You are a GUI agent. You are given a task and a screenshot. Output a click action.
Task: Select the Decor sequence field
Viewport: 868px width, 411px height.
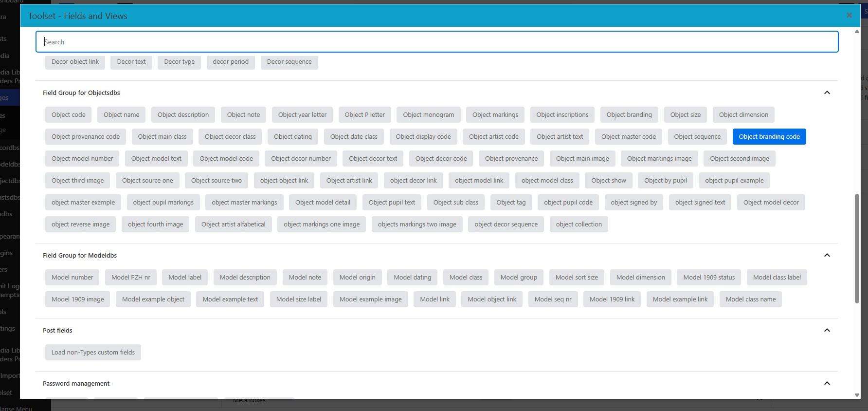[289, 62]
